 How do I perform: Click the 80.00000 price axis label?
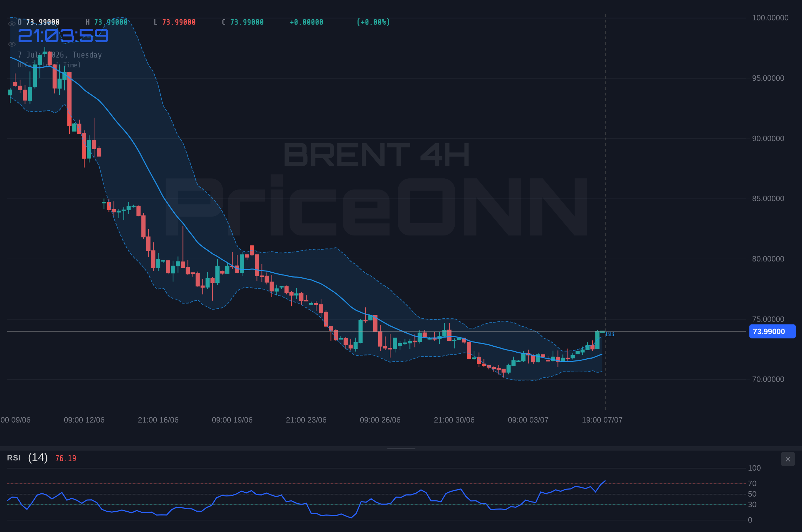click(x=768, y=259)
